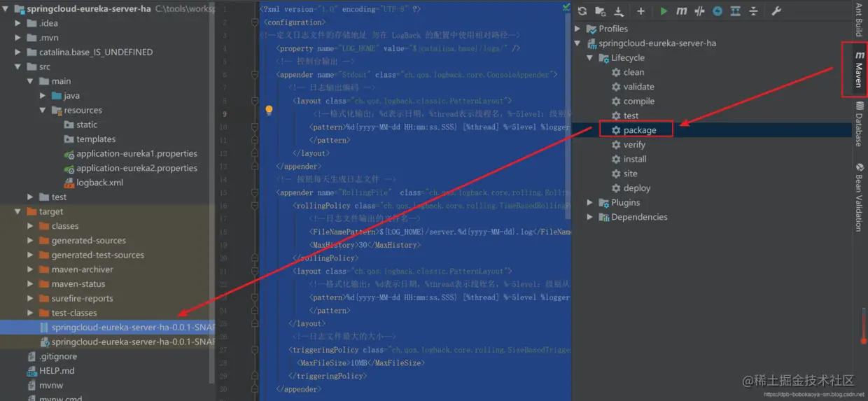Click the MaxFileSize 10MB line in editor
This screenshot has height=401, width=868.
click(360, 363)
